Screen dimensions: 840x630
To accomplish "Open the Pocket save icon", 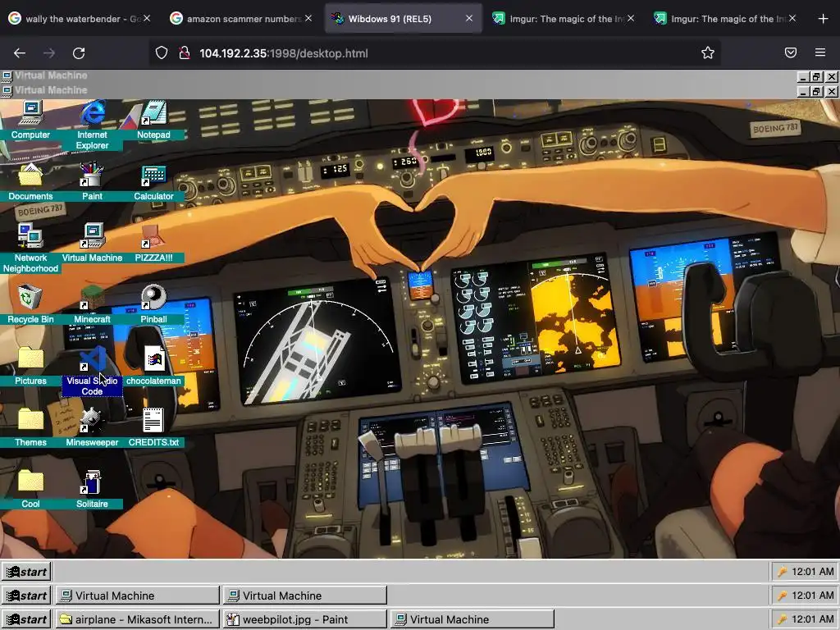I will 790,52.
